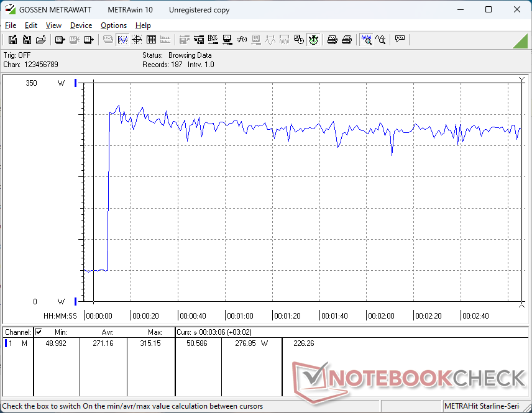
Task: Select the Y-t waveform graph view icon
Action: tap(122, 40)
